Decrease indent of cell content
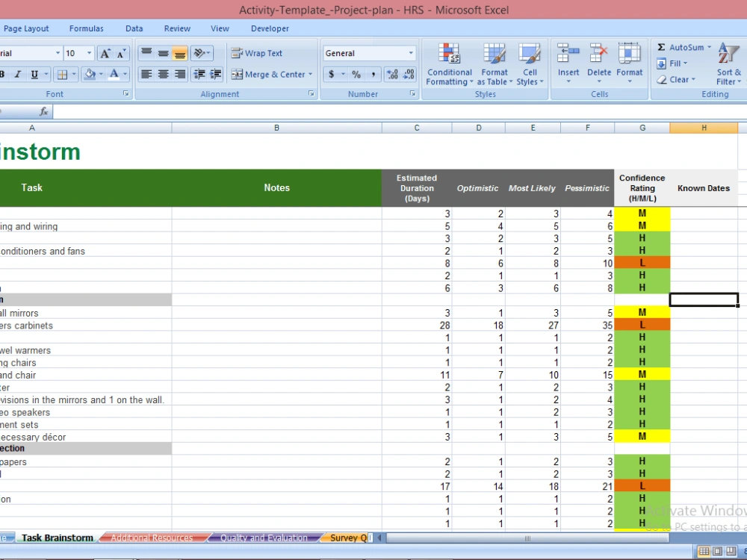This screenshot has height=560, width=747. [199, 74]
